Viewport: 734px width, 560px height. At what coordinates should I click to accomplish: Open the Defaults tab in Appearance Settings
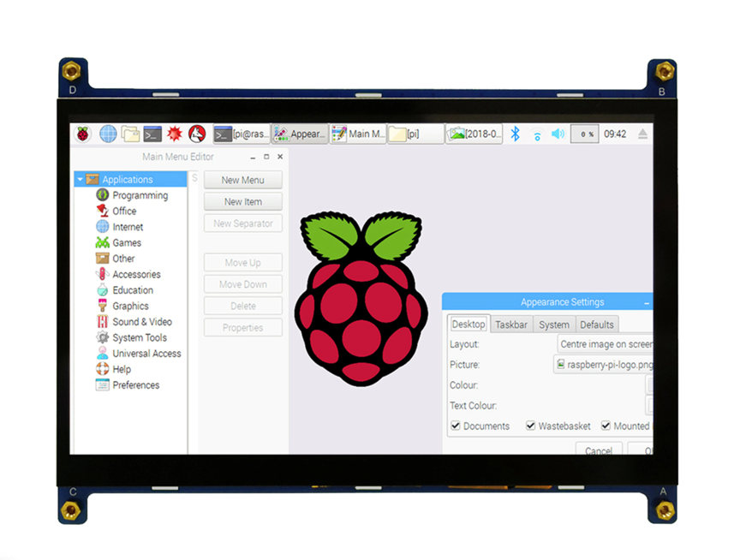coord(597,325)
